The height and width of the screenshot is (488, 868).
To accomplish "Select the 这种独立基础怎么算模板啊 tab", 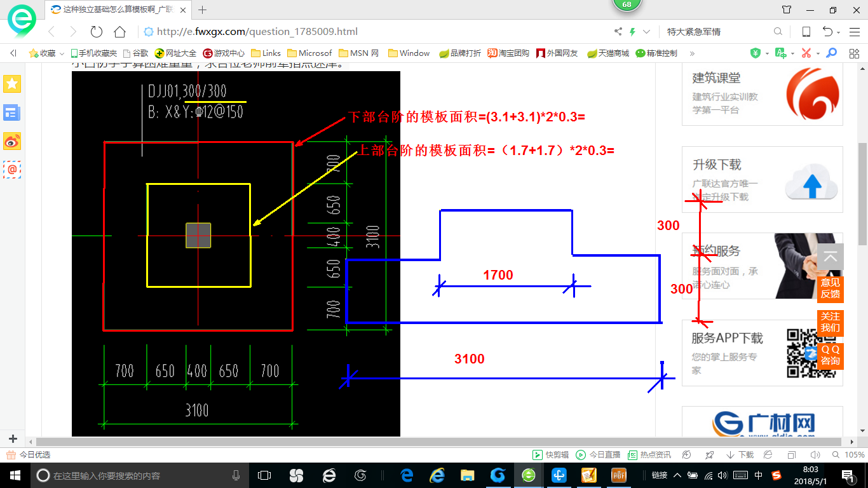I will [x=119, y=10].
